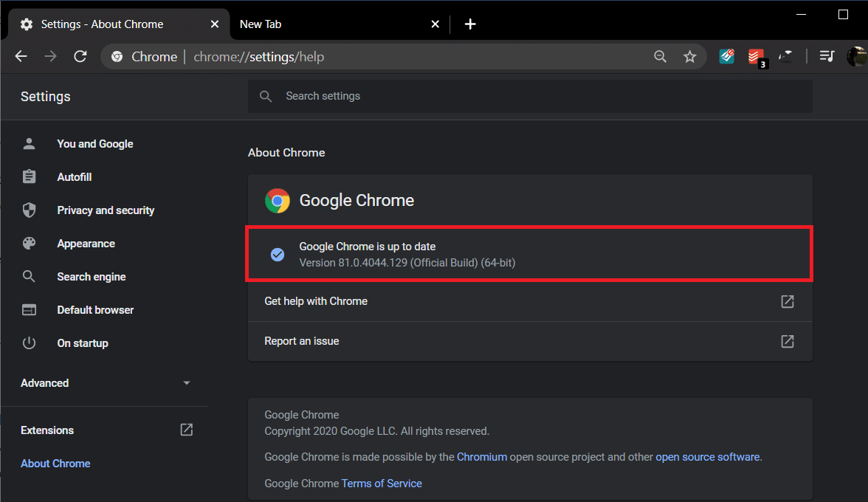Click the back navigation arrow
Viewport: 868px width, 502px height.
21,56
